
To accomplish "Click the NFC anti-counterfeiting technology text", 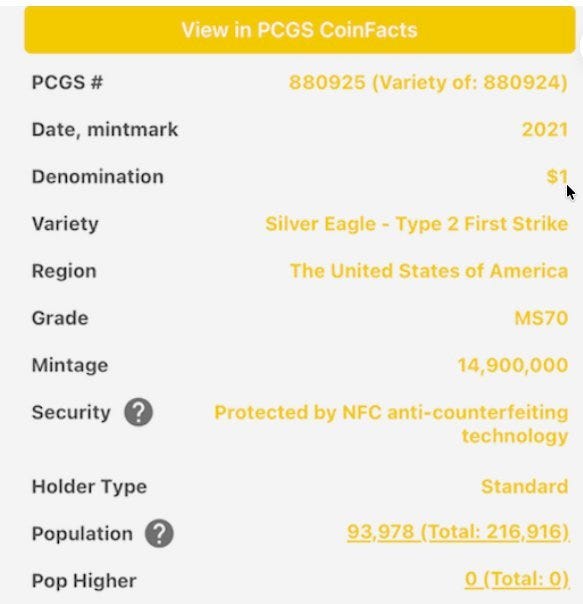I will coord(391,424).
